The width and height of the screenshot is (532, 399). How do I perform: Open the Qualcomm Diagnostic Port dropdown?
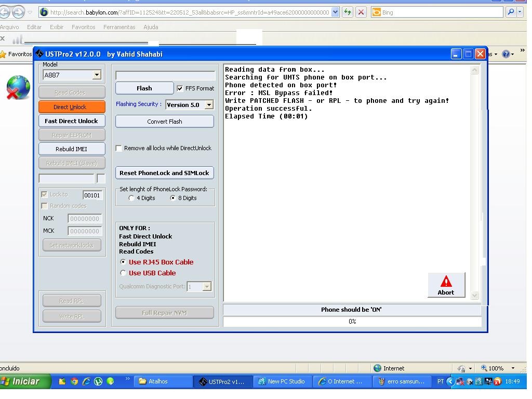click(207, 287)
